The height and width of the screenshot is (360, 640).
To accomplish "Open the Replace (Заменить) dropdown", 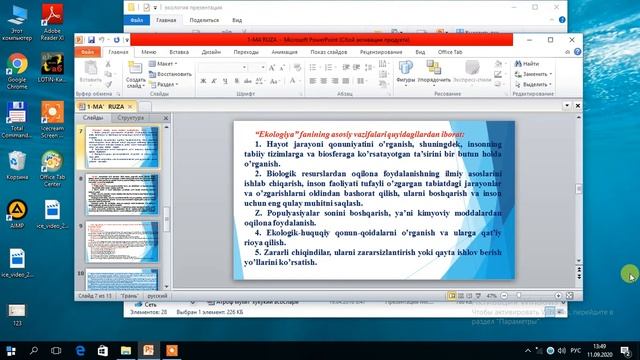I will pyautogui.click(x=533, y=74).
